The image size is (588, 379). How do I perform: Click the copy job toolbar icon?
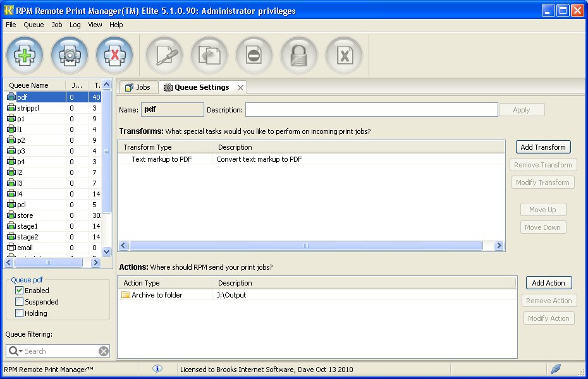[x=209, y=56]
